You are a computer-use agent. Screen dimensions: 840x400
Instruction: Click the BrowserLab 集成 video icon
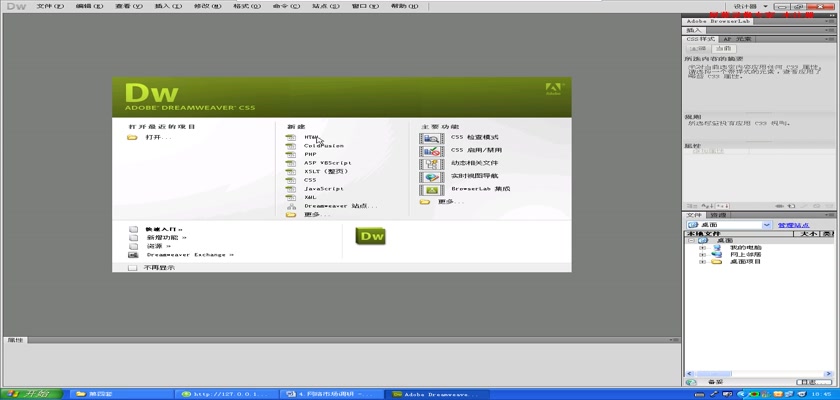431,189
